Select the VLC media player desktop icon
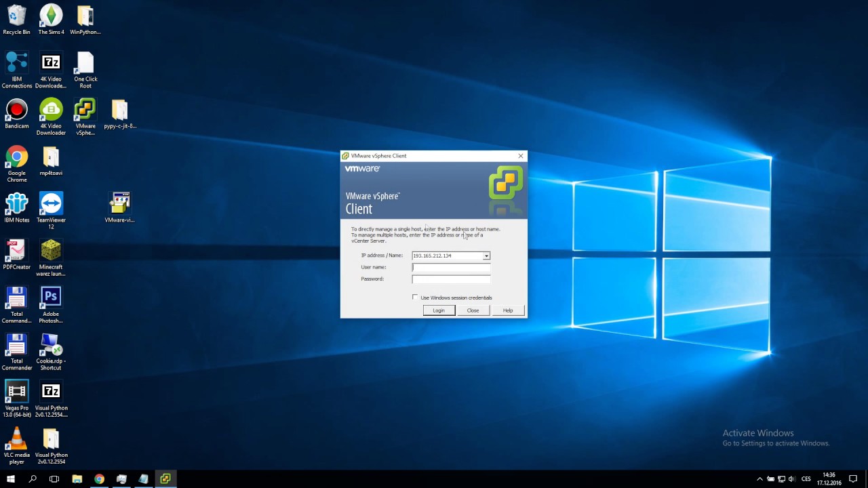868x488 pixels. (x=16, y=446)
